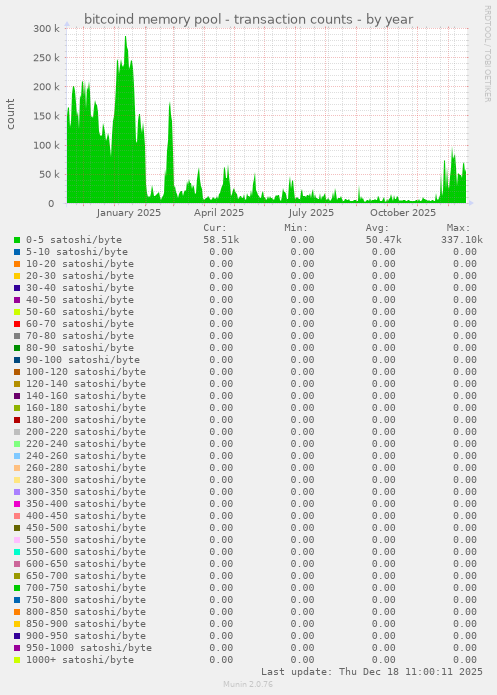The width and height of the screenshot is (497, 695).
Task: Click the 'April 2025' x-axis label
Action: tap(219, 213)
